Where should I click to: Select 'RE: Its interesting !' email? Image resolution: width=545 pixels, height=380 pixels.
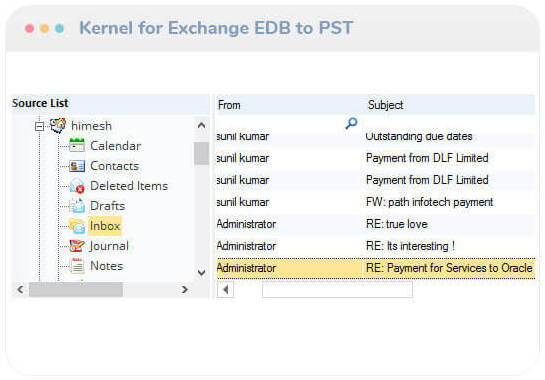[376, 246]
